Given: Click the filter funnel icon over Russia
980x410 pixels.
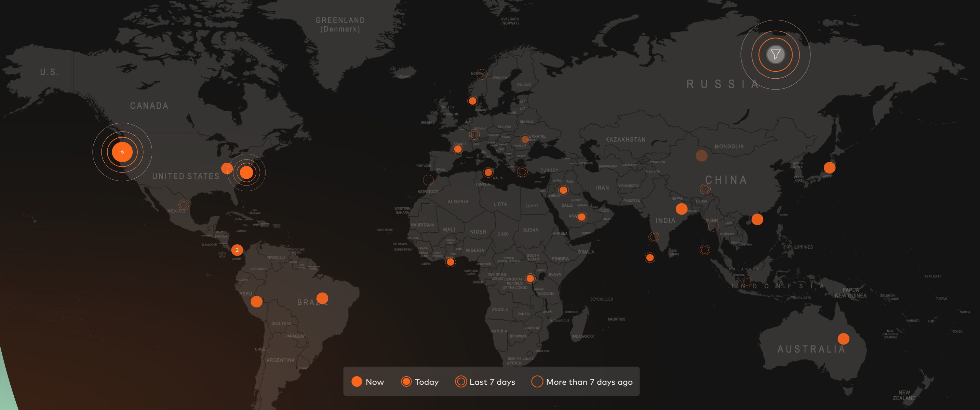Looking at the screenshot, I should [775, 54].
